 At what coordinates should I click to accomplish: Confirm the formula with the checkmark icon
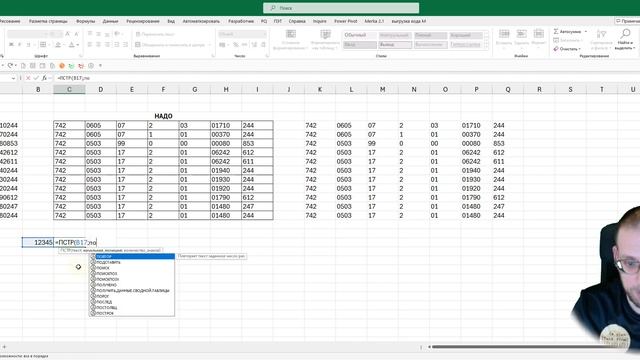(x=36, y=78)
